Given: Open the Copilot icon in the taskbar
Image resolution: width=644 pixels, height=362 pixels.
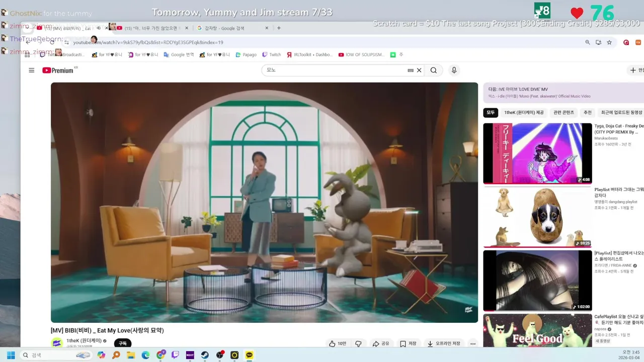Looking at the screenshot, I should coord(101,355).
